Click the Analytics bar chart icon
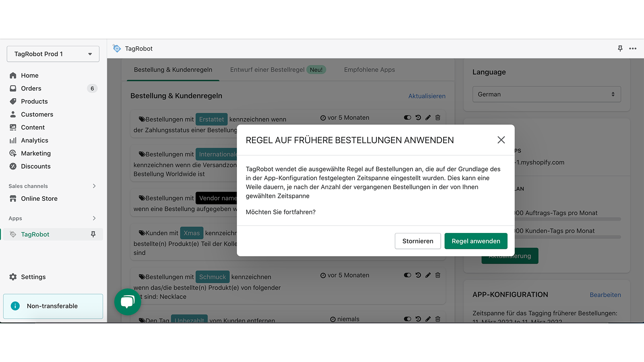 [x=13, y=140]
